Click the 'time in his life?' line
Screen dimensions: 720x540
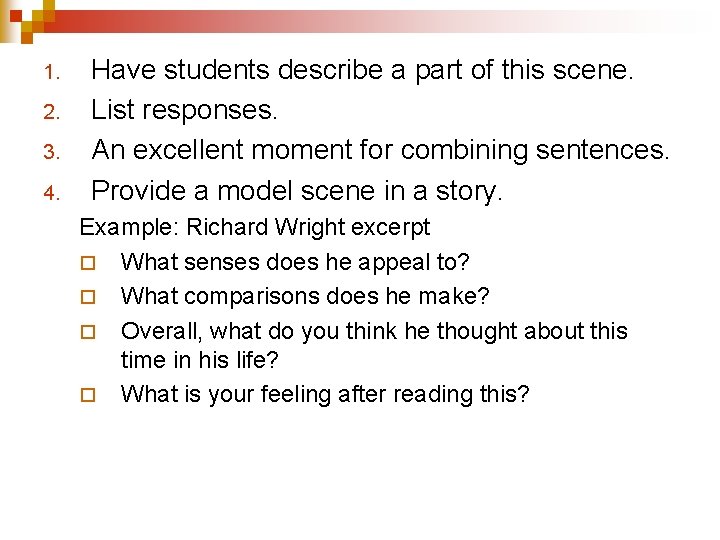[200, 360]
